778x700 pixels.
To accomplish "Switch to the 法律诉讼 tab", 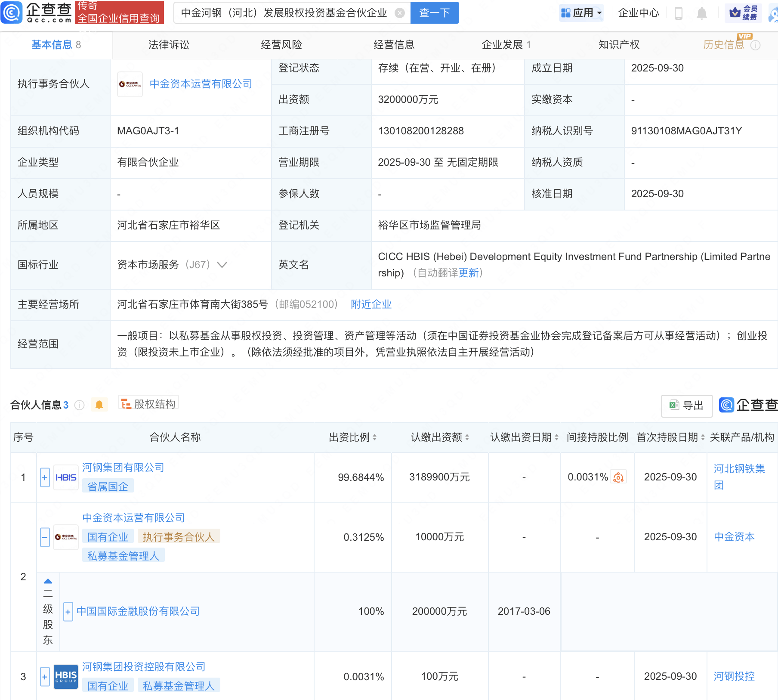I will 169,45.
